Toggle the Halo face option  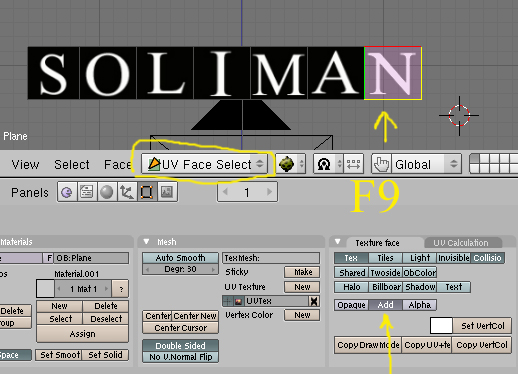pos(351,287)
